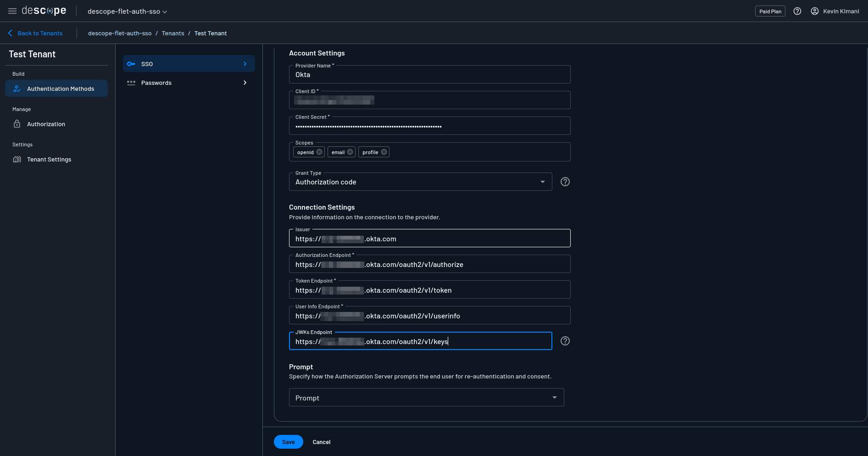Click into the Provider Name field
This screenshot has height=456, width=868.
(429, 75)
